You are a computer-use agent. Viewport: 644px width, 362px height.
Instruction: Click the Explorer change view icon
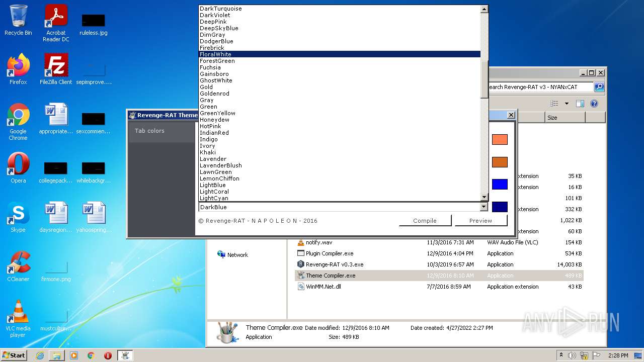click(554, 104)
